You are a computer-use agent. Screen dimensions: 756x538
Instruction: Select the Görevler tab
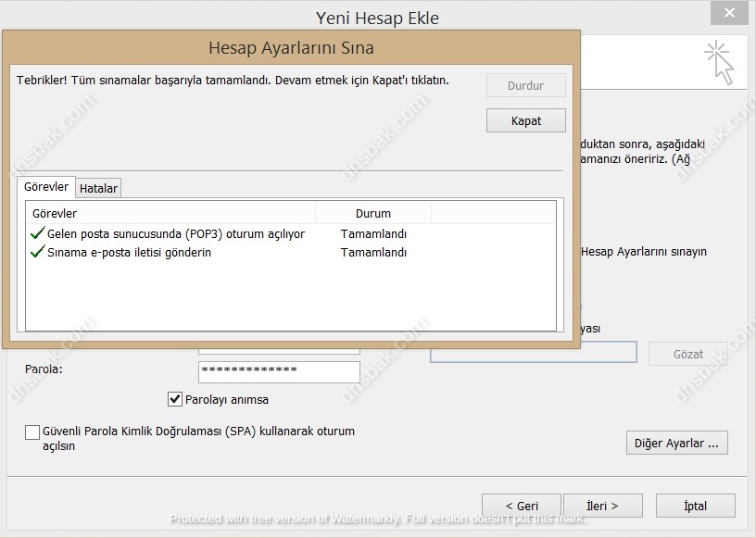pyautogui.click(x=46, y=186)
